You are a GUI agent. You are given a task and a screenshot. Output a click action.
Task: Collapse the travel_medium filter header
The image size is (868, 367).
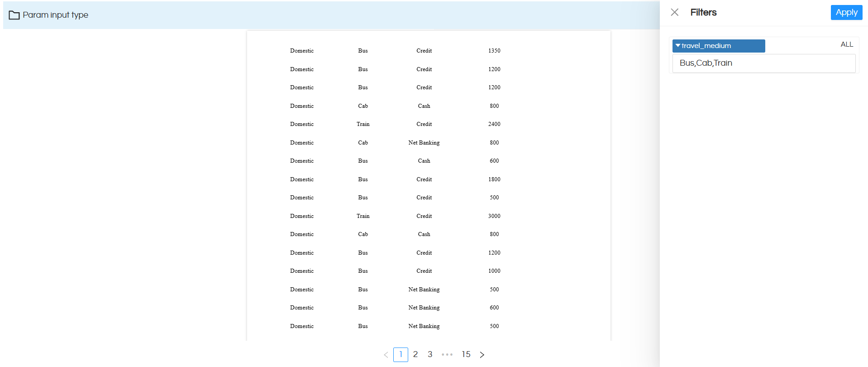tap(719, 46)
